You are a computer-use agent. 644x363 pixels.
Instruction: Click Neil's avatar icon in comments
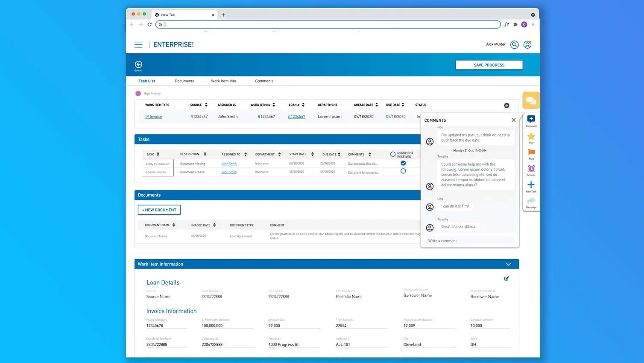pyautogui.click(x=430, y=141)
